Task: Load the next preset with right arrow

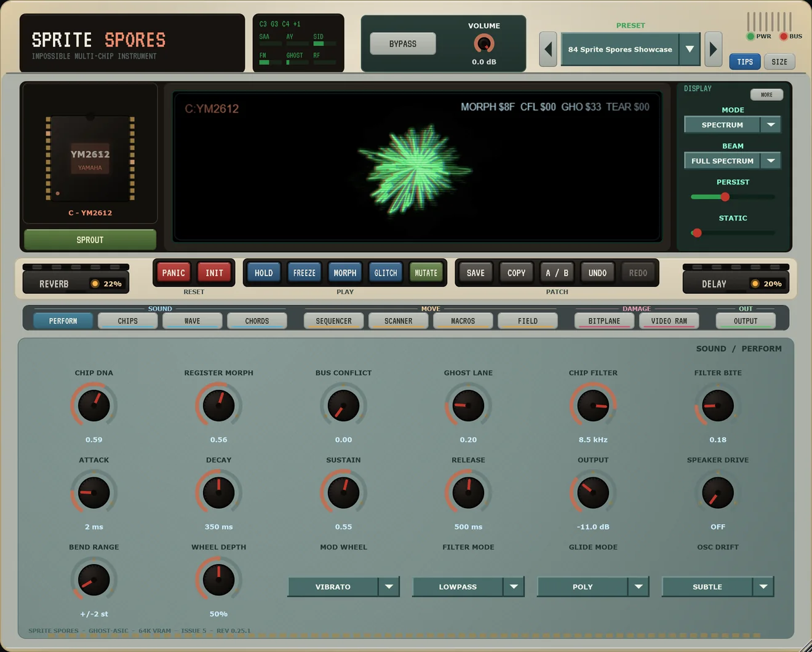Action: click(713, 49)
